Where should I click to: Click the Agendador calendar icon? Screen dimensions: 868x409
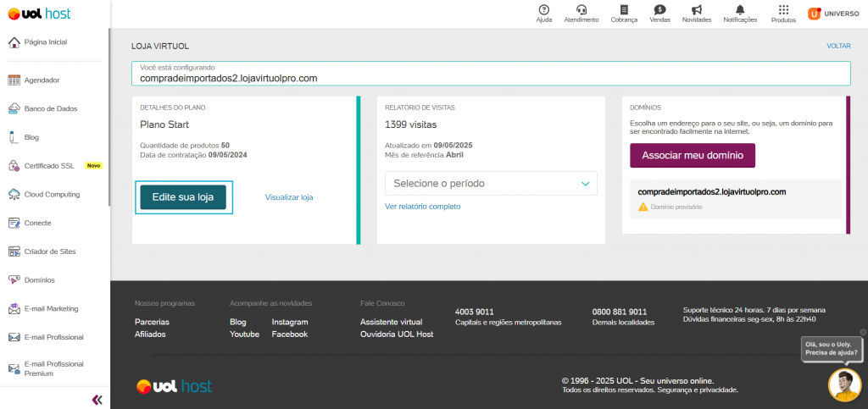(14, 80)
